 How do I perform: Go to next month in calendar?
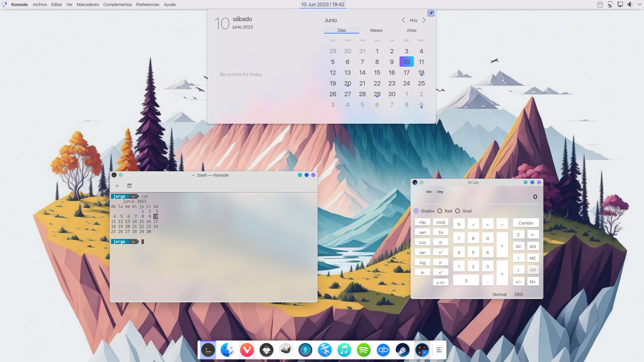(x=424, y=20)
